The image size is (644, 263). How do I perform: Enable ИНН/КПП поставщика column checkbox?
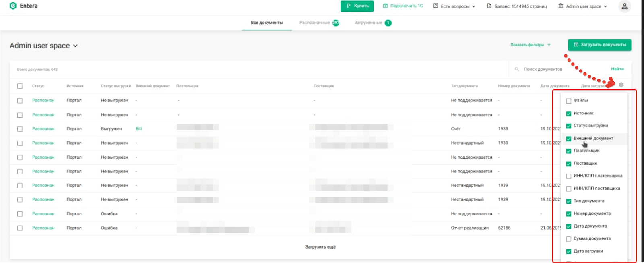[569, 188]
